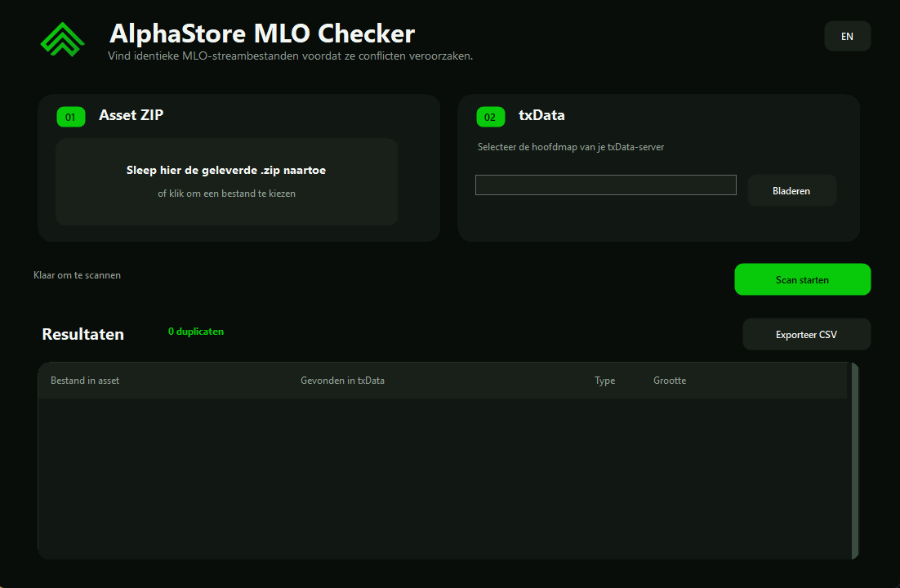Click the 'Resultaten' heading
This screenshot has width=900, height=588.
pyautogui.click(x=82, y=334)
